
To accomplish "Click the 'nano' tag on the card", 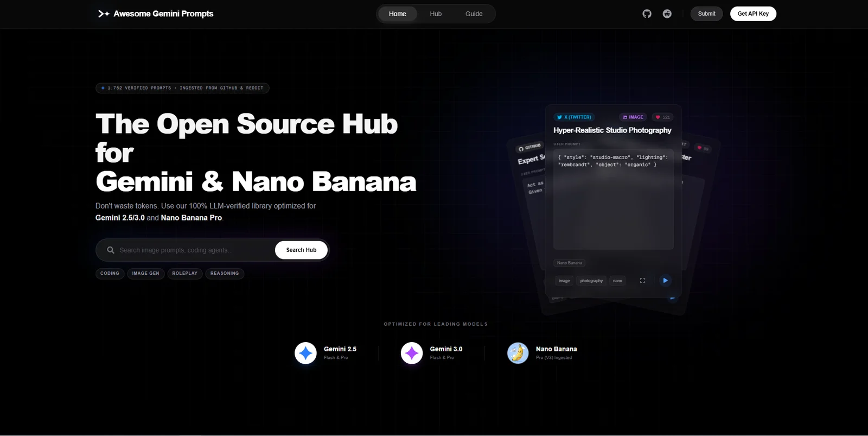I will (617, 281).
